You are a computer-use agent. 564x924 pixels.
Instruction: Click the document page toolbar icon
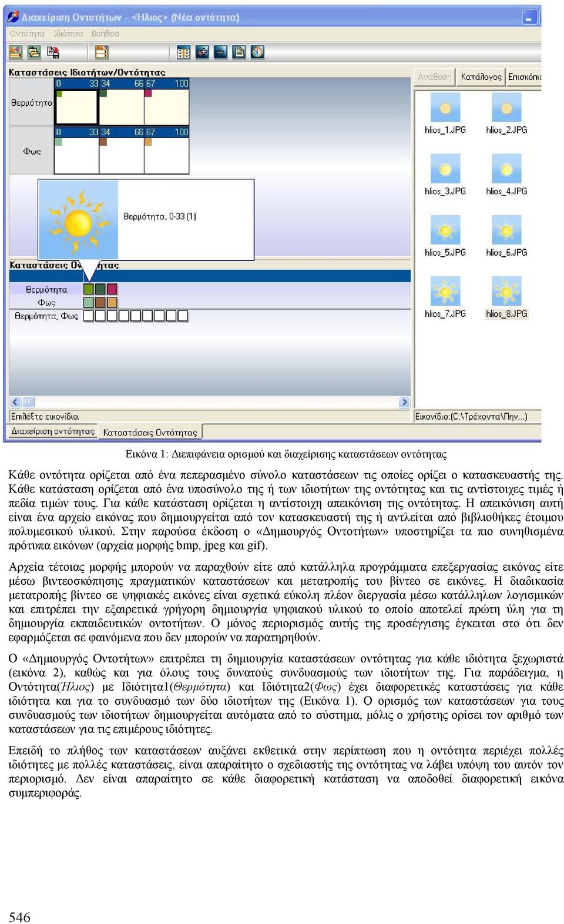tap(239, 52)
